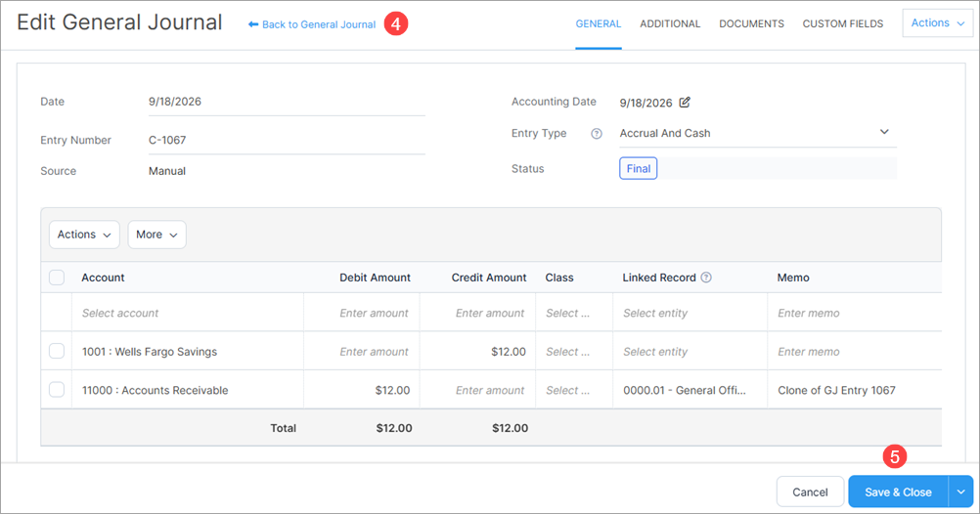The height and width of the screenshot is (514, 980).
Task: Click Wells Fargo credit $12.00 cell
Action: click(x=478, y=352)
